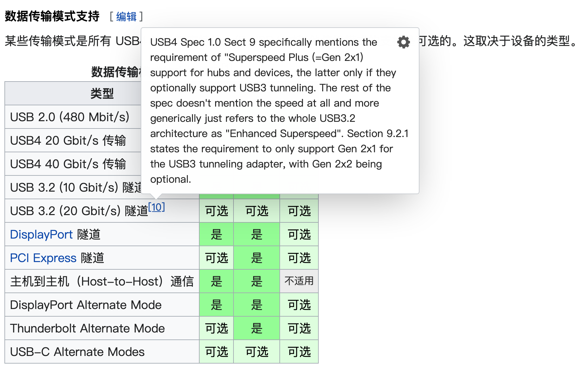
Task: Open the PCI Express link
Action: [43, 258]
